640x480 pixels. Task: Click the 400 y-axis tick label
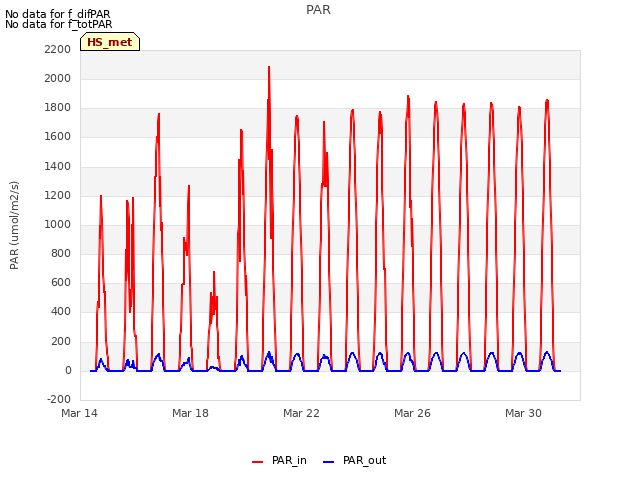61,312
